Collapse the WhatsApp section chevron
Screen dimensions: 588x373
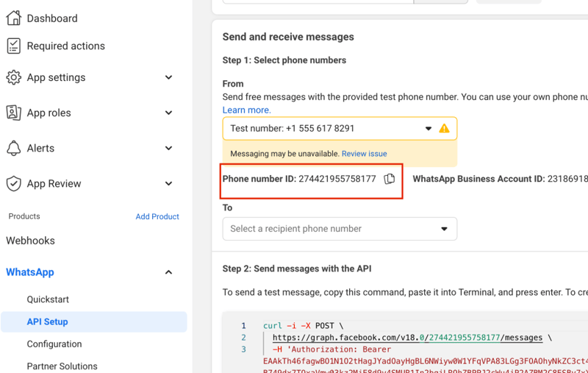point(168,272)
